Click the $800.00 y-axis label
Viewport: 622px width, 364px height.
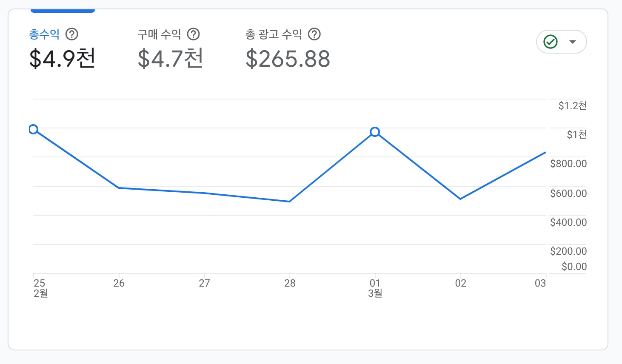pyautogui.click(x=568, y=164)
